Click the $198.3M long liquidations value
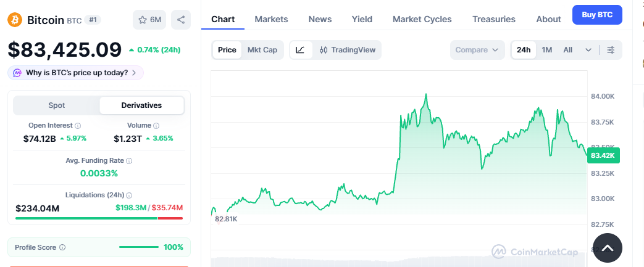This screenshot has width=644, height=267. point(131,208)
